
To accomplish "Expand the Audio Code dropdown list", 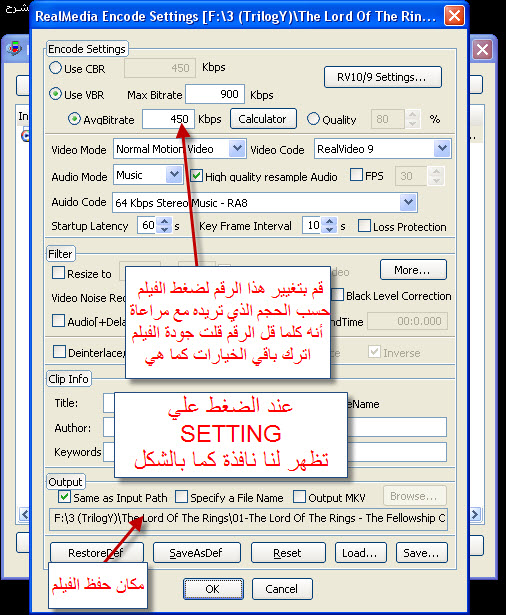I will point(408,202).
